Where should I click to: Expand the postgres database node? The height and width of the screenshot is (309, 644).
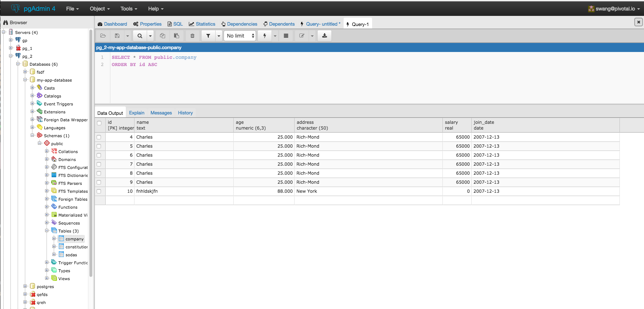point(25,286)
